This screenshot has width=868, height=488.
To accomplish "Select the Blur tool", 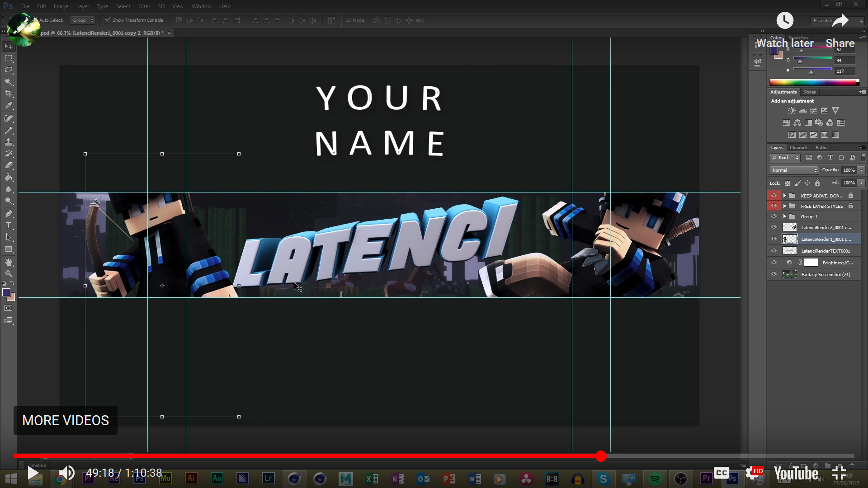I will [9, 189].
